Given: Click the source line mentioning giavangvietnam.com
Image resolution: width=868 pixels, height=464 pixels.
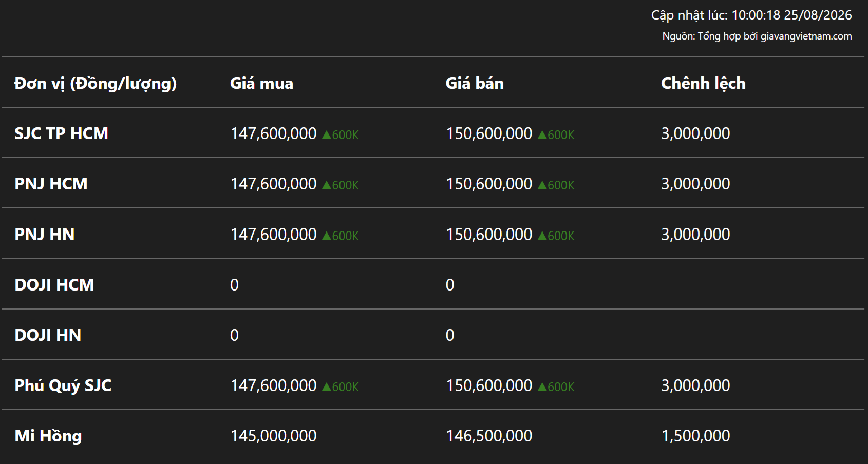Looking at the screenshot, I should [757, 36].
